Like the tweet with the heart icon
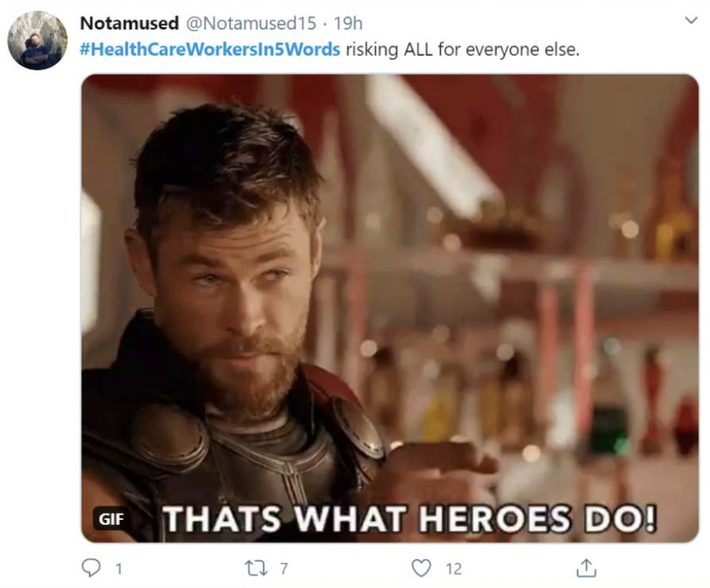The image size is (710, 588). point(421,567)
